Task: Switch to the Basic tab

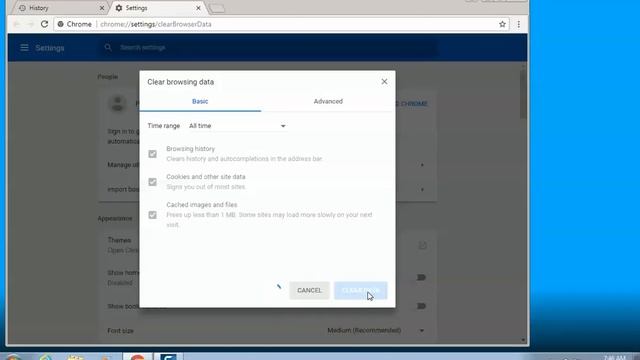Action: pyautogui.click(x=200, y=101)
